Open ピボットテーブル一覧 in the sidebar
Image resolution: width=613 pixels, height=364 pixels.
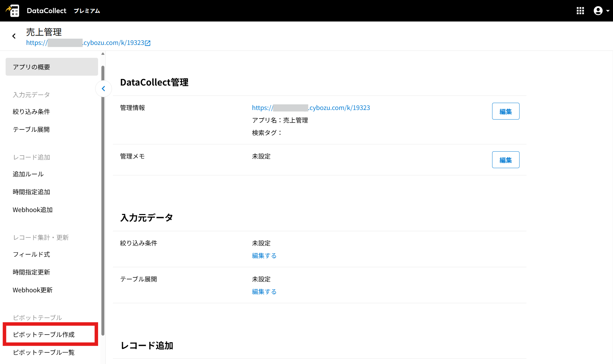click(44, 352)
